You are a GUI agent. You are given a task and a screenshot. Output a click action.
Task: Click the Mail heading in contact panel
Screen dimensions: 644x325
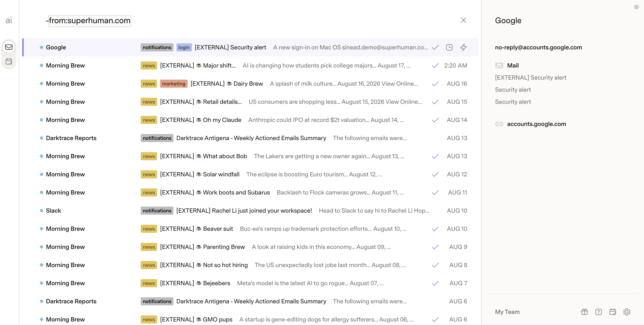point(513,66)
